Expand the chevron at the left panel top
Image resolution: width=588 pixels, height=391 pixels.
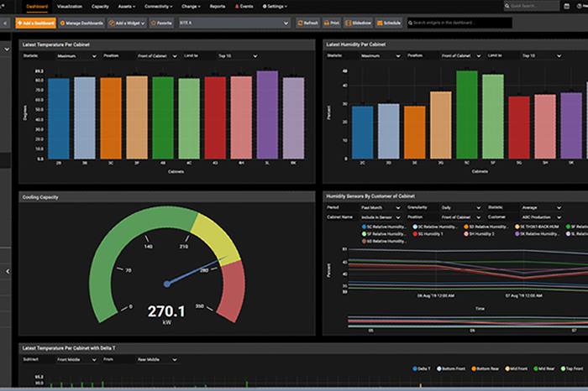click(7, 49)
